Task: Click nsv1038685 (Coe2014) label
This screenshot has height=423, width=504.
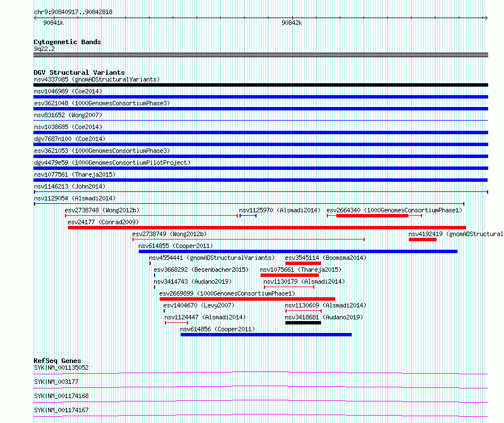Action: [x=68, y=127]
